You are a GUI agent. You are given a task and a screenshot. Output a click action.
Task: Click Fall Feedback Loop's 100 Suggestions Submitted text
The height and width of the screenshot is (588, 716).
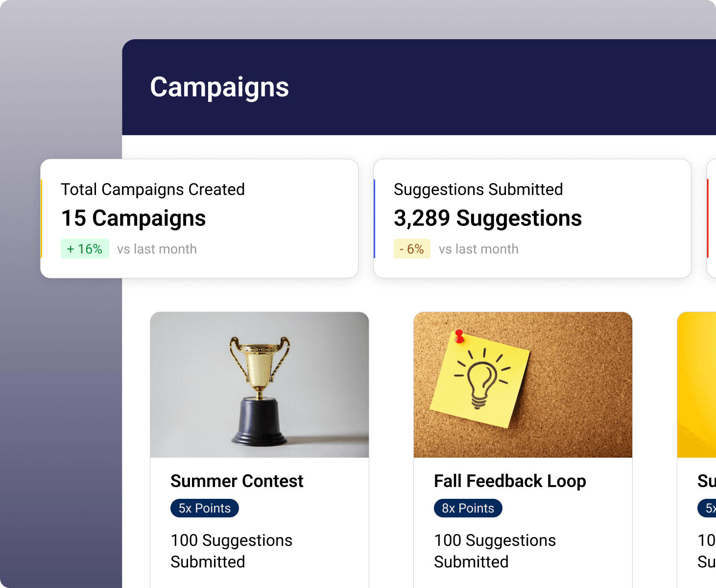point(495,551)
